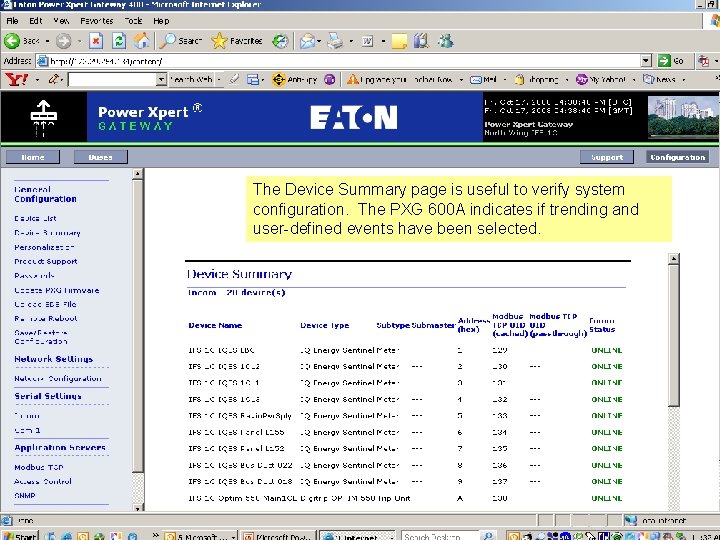Click the city skyline thumbnail image

coord(682,117)
